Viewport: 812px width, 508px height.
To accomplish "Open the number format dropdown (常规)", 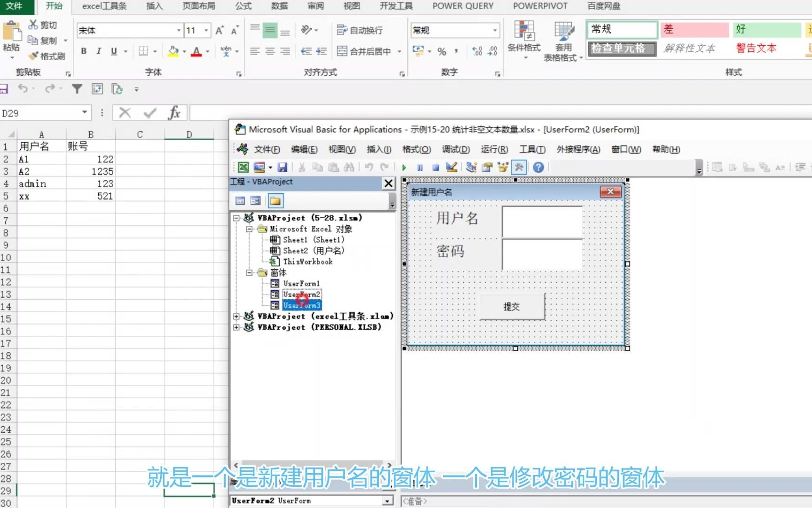I will tap(495, 31).
